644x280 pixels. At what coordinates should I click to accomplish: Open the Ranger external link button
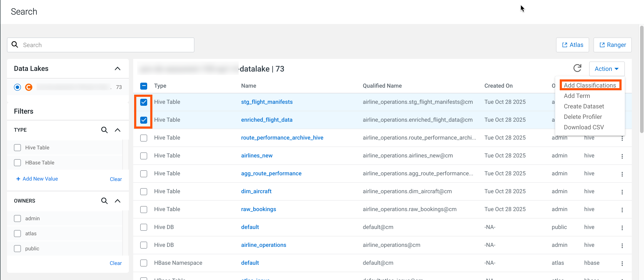click(x=612, y=45)
